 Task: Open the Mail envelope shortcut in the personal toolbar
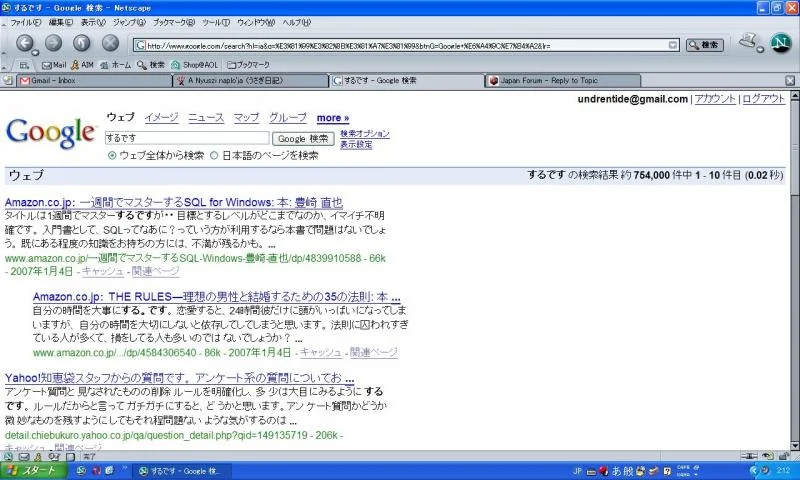[x=54, y=65]
